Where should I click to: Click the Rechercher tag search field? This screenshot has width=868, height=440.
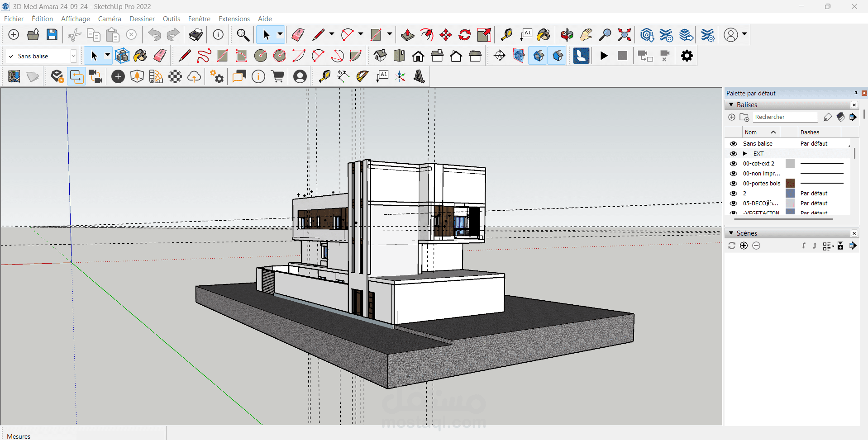pyautogui.click(x=785, y=117)
